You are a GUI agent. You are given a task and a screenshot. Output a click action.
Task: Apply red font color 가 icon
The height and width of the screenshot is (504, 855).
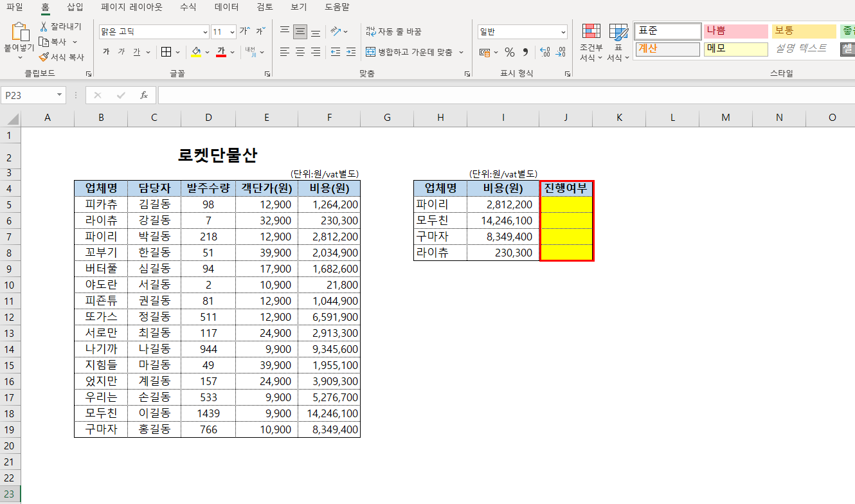(x=221, y=52)
